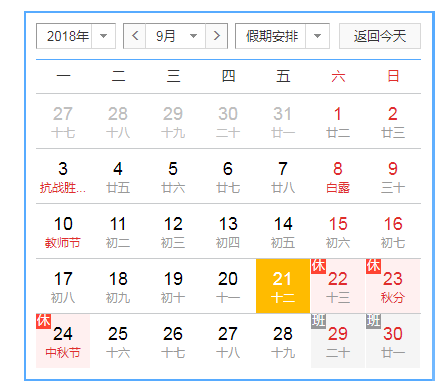The width and height of the screenshot is (435, 386).
Task: Select greyed August 29 date
Action: (x=173, y=121)
